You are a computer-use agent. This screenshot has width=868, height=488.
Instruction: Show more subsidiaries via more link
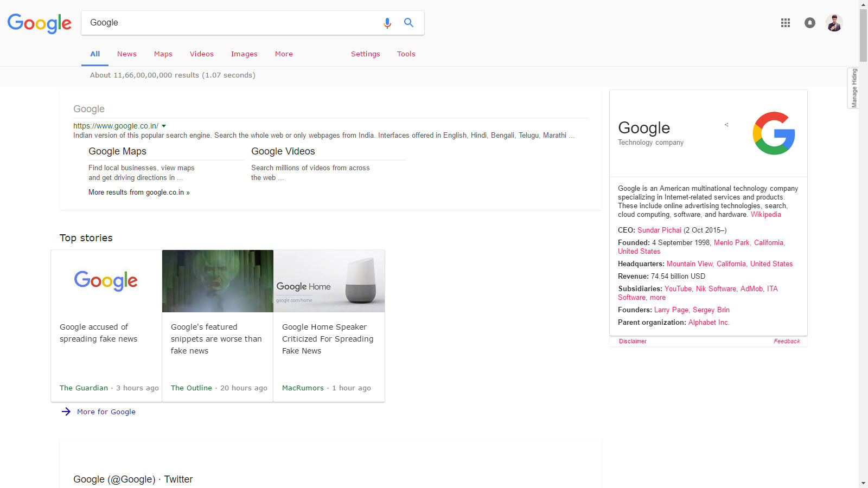[x=658, y=298]
